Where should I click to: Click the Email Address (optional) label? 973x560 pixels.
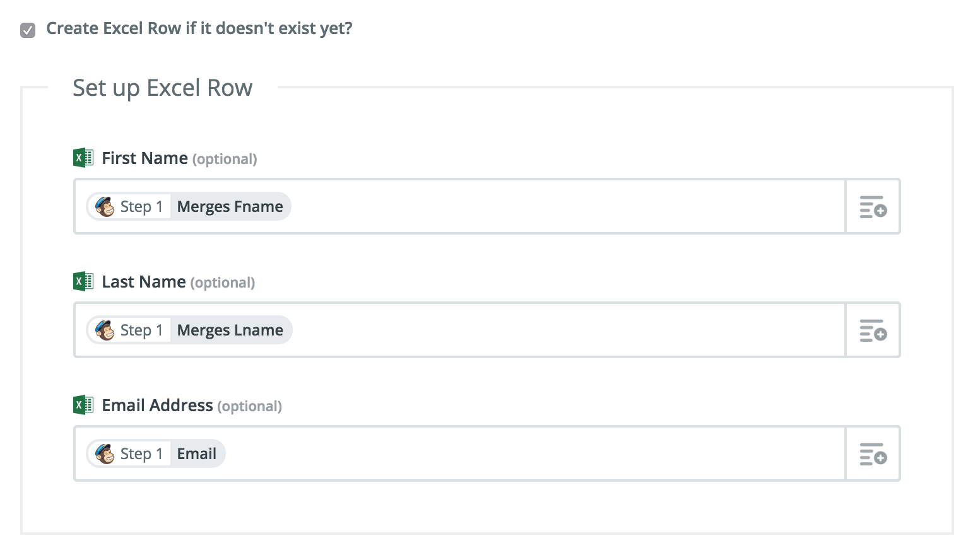(x=192, y=405)
